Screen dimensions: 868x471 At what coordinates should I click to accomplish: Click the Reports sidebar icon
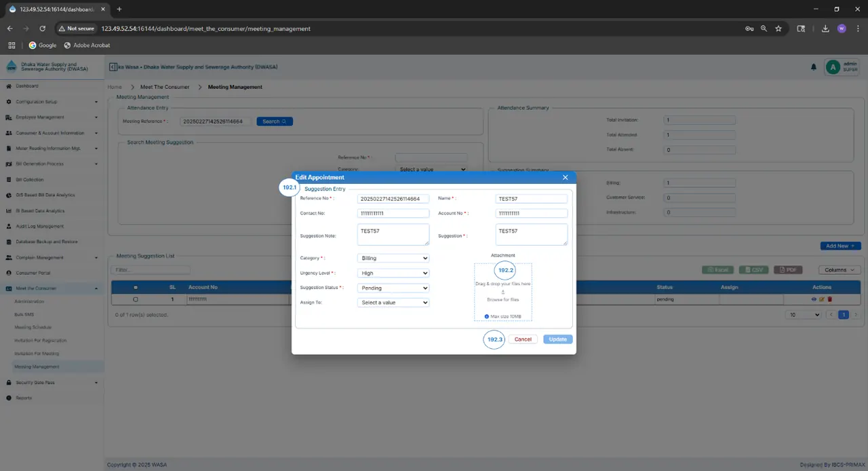(x=9, y=398)
